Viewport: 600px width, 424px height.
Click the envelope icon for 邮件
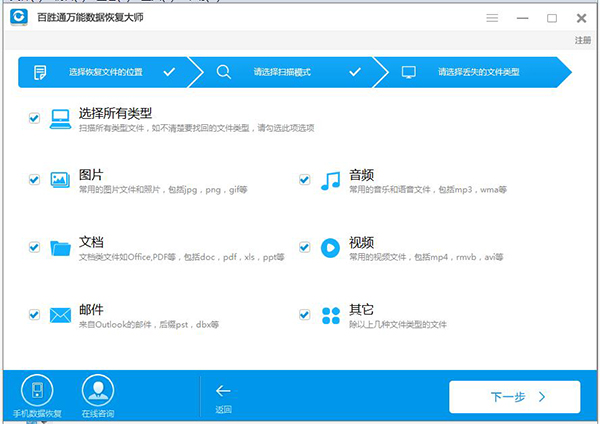[x=60, y=315]
